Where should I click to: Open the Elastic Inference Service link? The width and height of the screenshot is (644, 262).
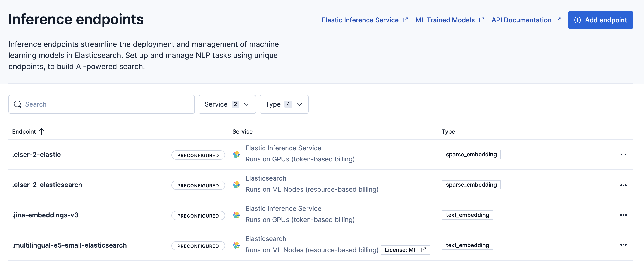(x=365, y=20)
